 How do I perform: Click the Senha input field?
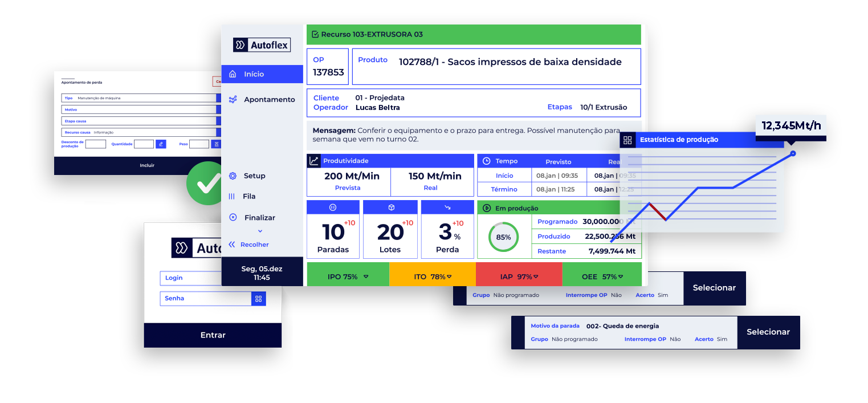(x=213, y=298)
